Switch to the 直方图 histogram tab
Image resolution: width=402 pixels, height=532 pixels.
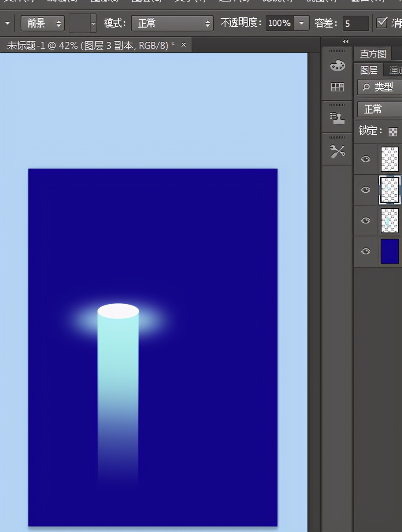[x=373, y=54]
